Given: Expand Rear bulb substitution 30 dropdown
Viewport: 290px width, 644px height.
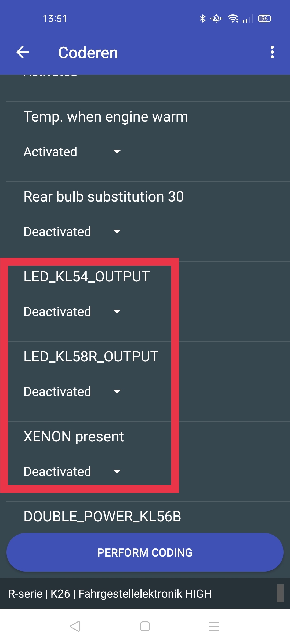Looking at the screenshot, I should pos(73,232).
